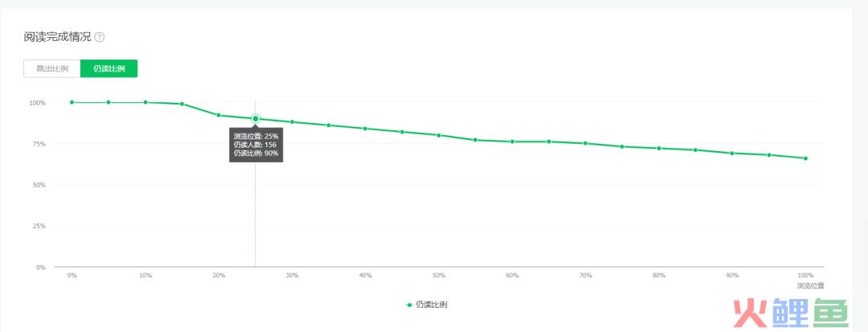Viewport: 868px width, 332px height.
Task: Click the legend's green marker icon
Action: click(x=410, y=305)
